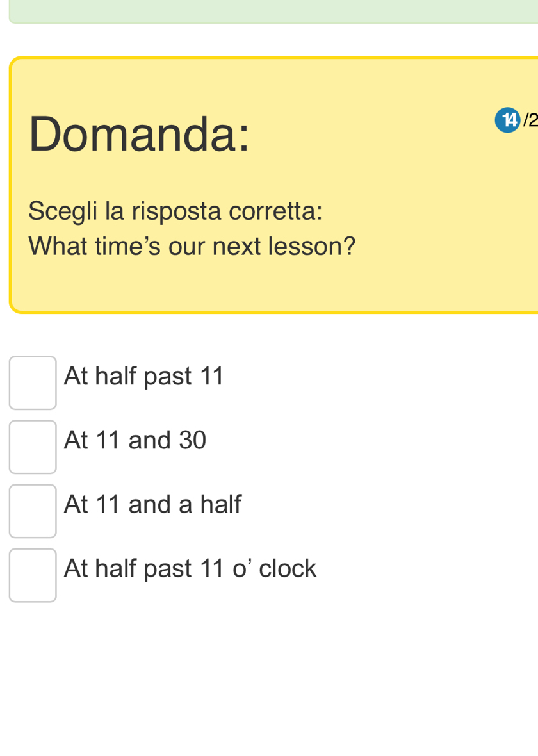The height and width of the screenshot is (756, 538).
Task: Click the word "Scegli" in the instruction
Action: pos(59,210)
